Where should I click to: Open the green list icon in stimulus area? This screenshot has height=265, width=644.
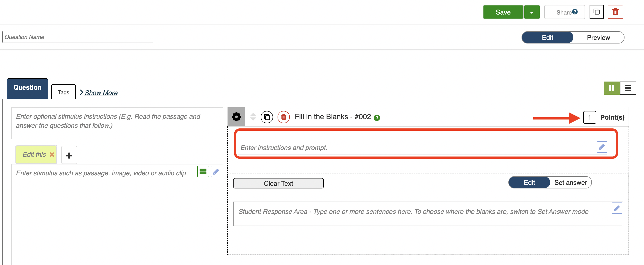(203, 171)
